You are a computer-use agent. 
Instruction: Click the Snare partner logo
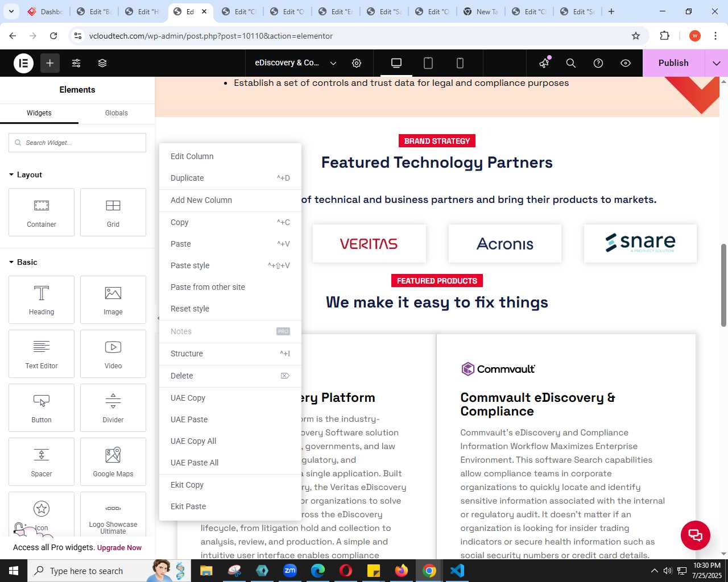[640, 244]
